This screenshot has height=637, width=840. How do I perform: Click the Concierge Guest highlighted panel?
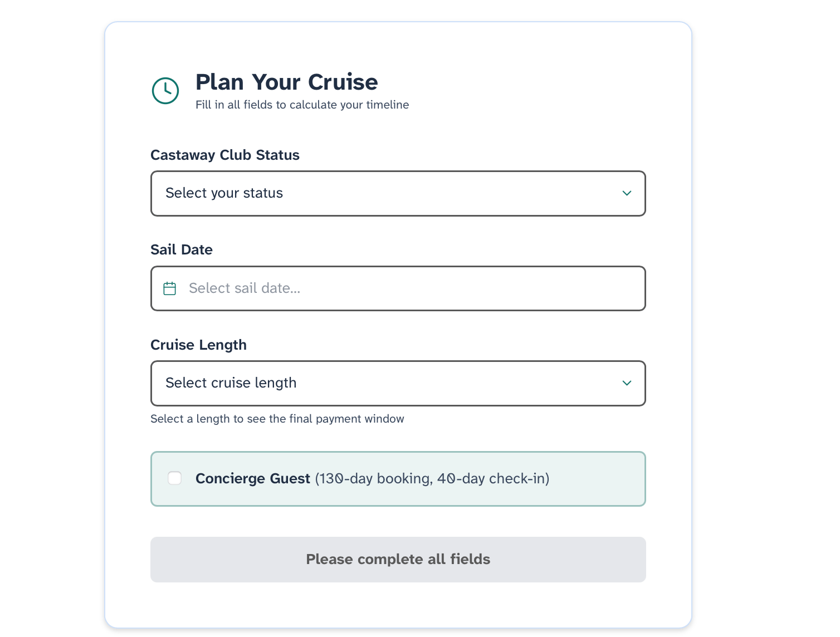tap(398, 479)
